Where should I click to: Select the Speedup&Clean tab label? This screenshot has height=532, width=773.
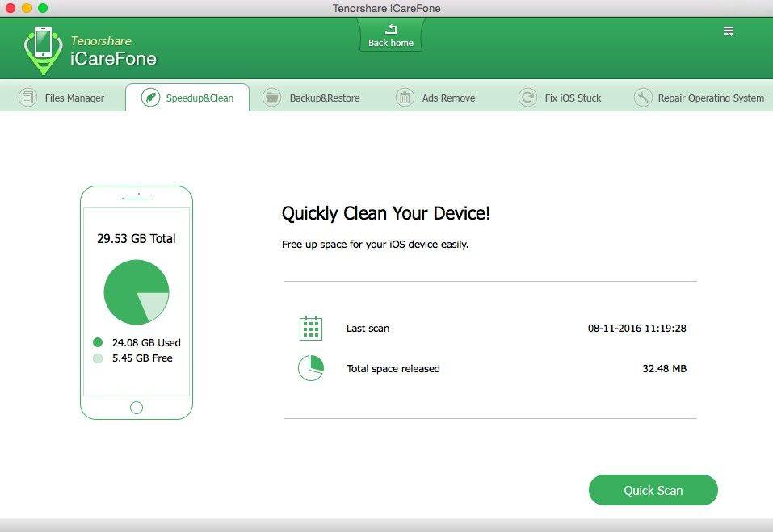[200, 98]
